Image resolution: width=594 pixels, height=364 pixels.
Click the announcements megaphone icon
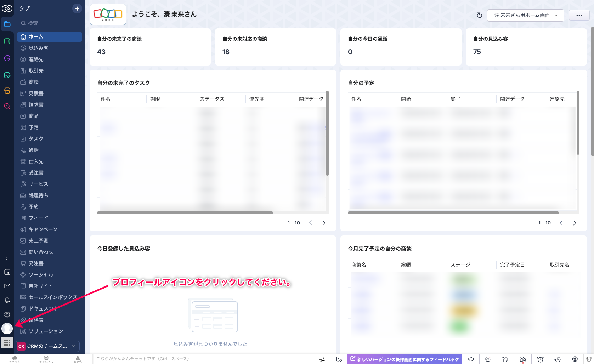pos(471,359)
